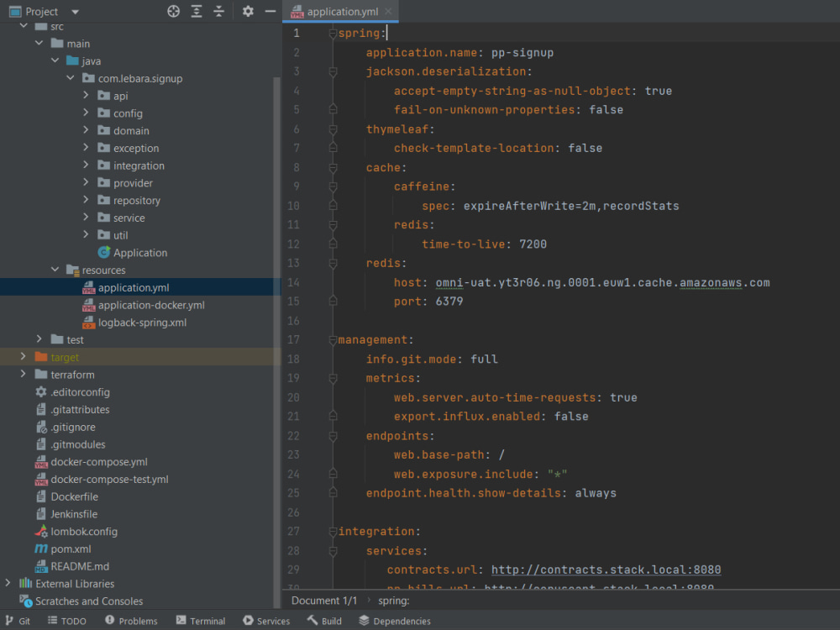Viewport: 840px width, 630px height.
Task: Click the spring: breadcrumb
Action: [x=394, y=601]
